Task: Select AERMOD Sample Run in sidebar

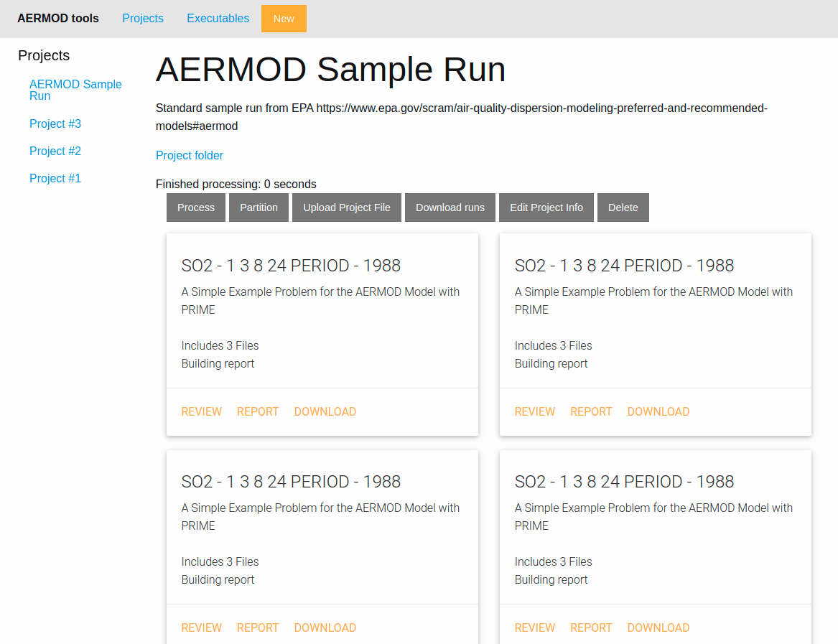Action: tap(75, 90)
